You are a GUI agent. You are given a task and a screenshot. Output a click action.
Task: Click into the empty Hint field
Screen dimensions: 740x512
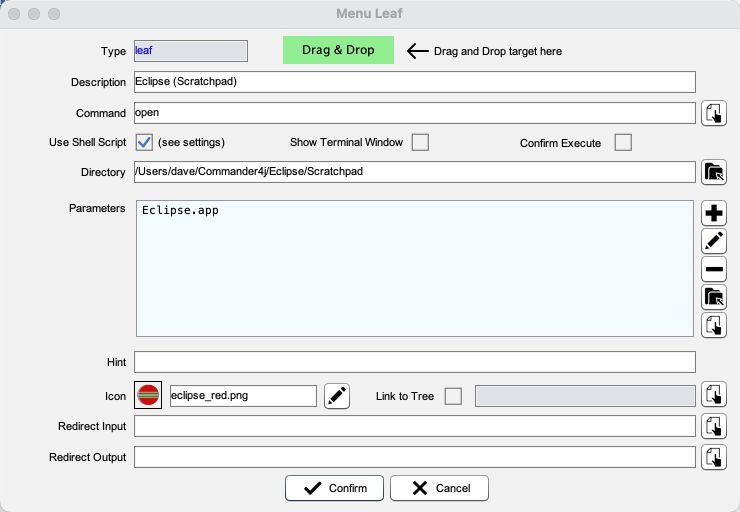414,362
